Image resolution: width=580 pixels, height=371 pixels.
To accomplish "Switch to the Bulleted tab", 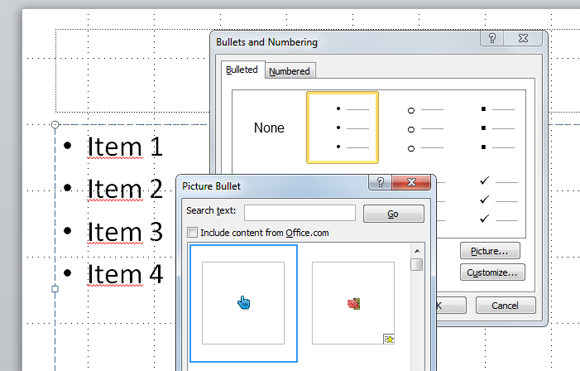I will pos(242,70).
